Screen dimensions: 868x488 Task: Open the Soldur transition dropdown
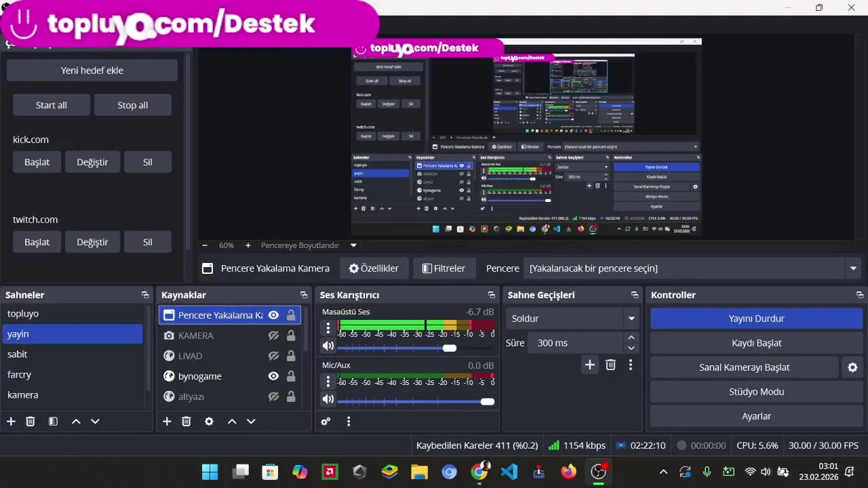(x=573, y=319)
